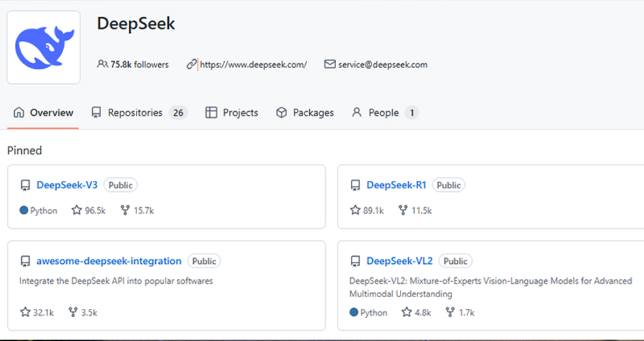This screenshot has width=644, height=341.
Task: Click "Integrate the DeepSeek API into popular softwares" description
Action: pyautogui.click(x=116, y=281)
